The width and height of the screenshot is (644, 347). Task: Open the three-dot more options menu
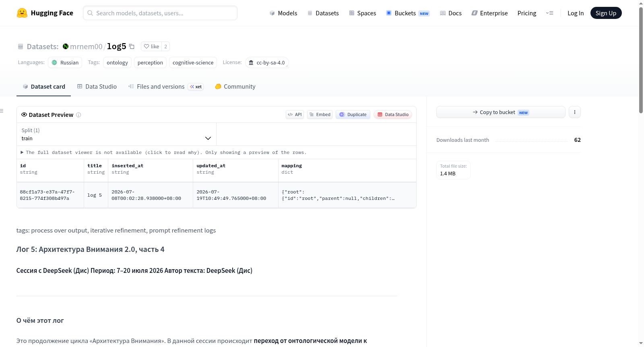(575, 112)
